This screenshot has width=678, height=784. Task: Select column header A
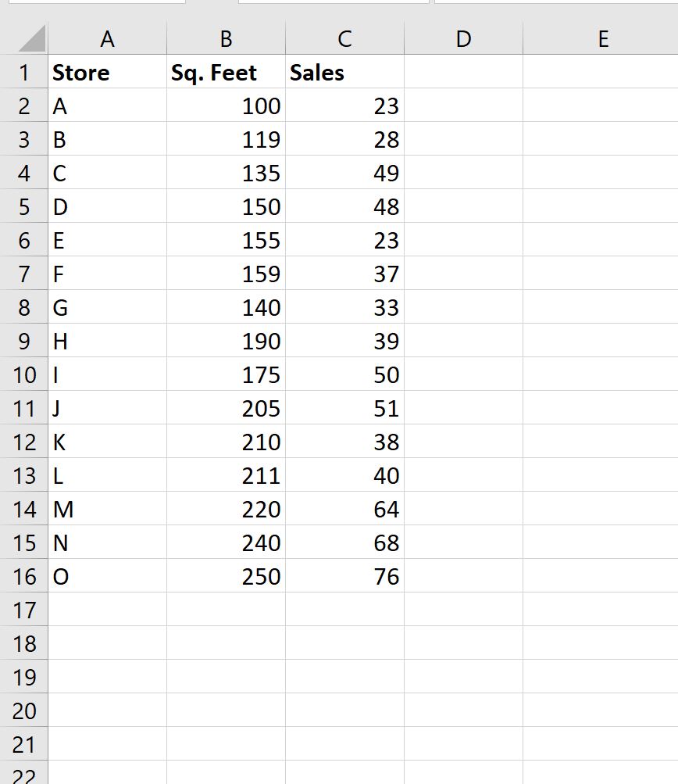(x=108, y=37)
